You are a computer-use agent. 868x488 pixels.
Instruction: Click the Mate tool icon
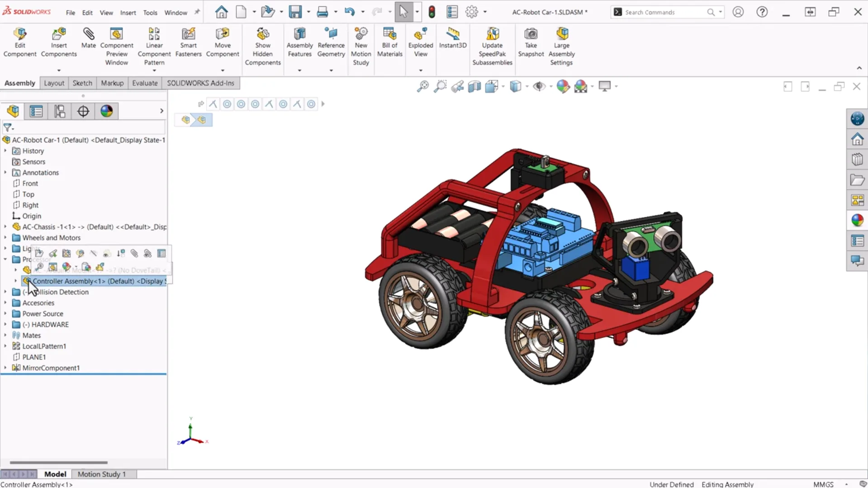coord(88,34)
